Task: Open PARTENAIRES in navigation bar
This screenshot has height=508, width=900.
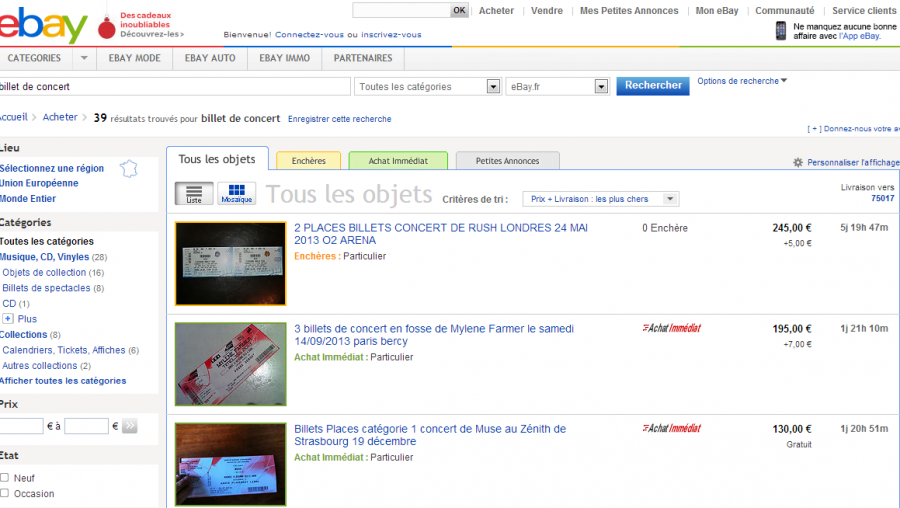Action: click(363, 58)
